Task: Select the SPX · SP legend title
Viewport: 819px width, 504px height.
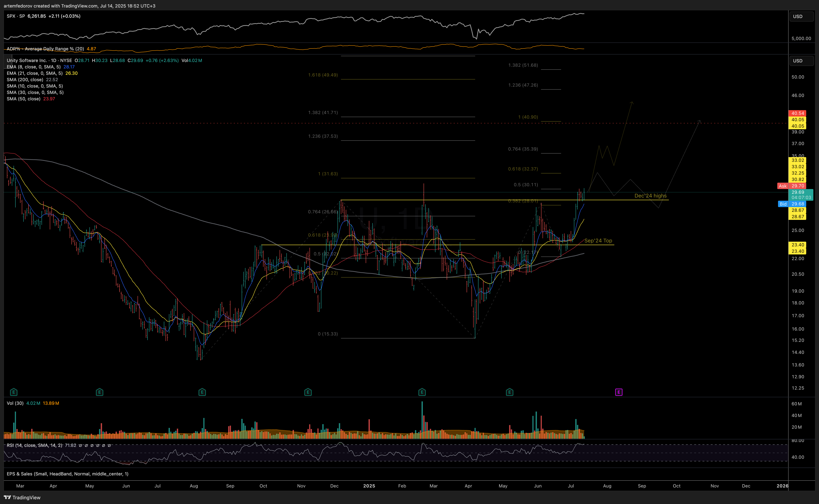Action: [16, 16]
